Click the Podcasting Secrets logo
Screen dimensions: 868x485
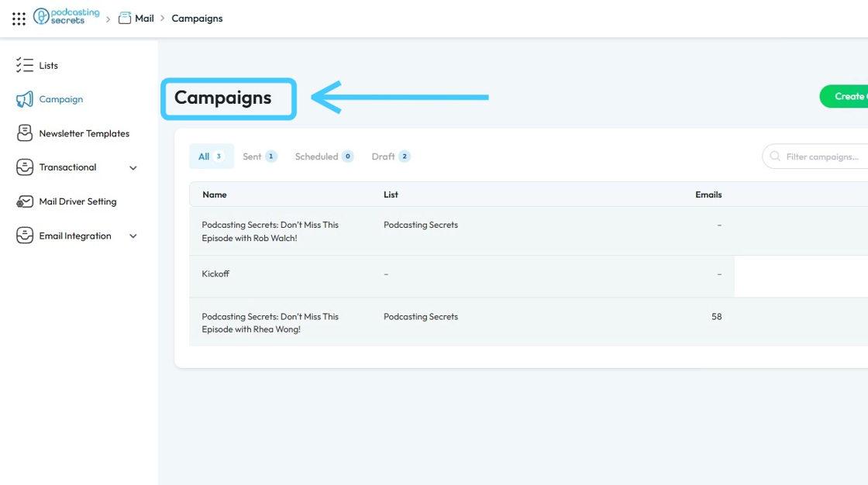click(67, 17)
